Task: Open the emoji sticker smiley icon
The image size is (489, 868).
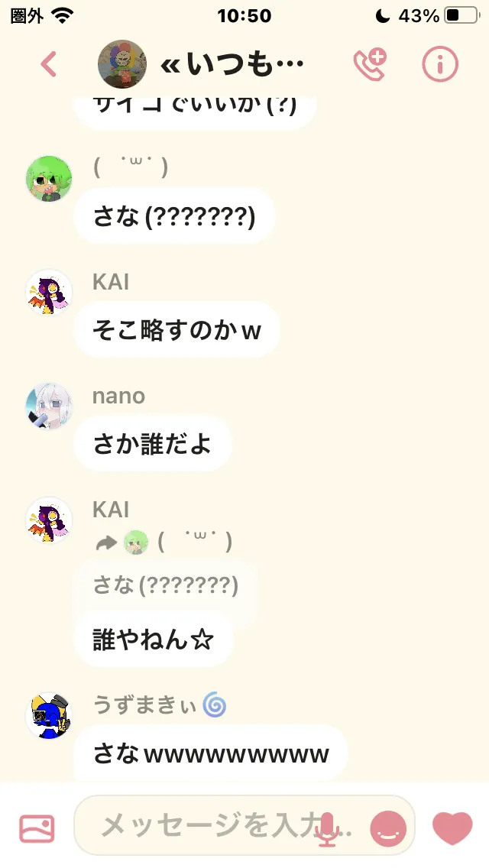Action: click(388, 829)
